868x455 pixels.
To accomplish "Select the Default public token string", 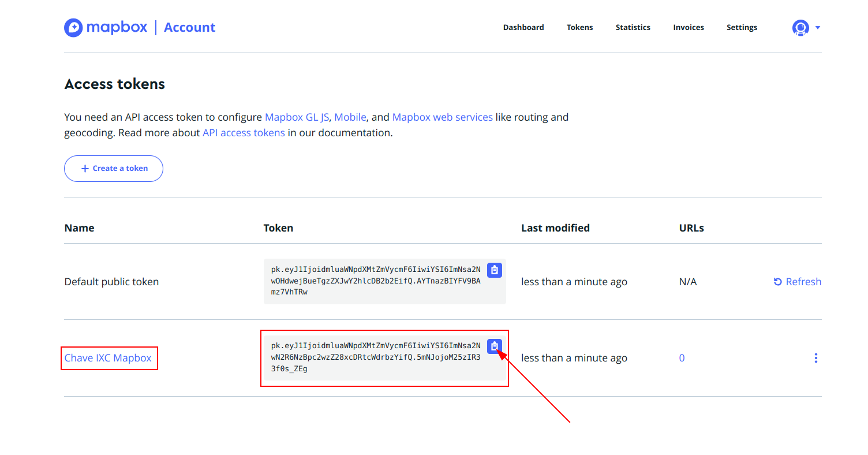I will (376, 281).
